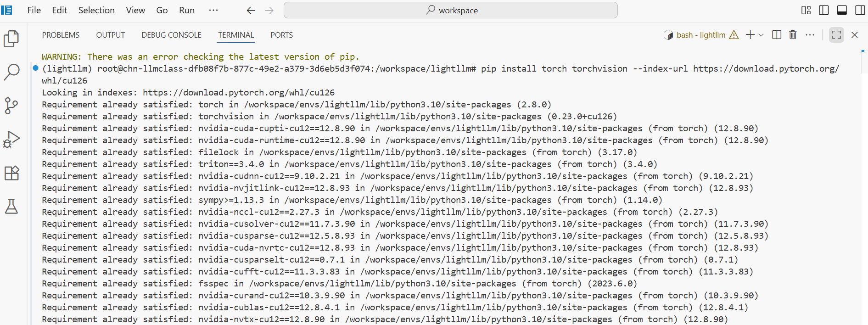868x325 pixels.
Task: Open the Testing flask icon
Action: click(x=11, y=207)
